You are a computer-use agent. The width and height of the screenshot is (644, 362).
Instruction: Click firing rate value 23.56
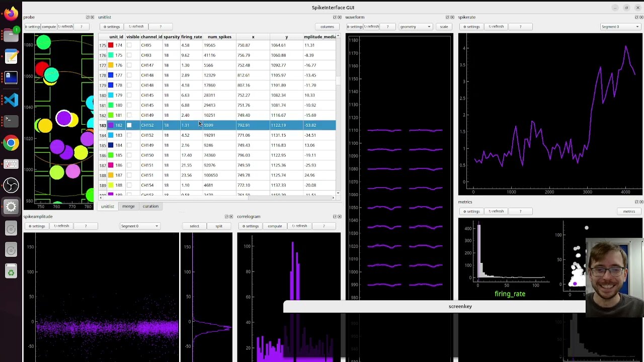click(x=186, y=175)
